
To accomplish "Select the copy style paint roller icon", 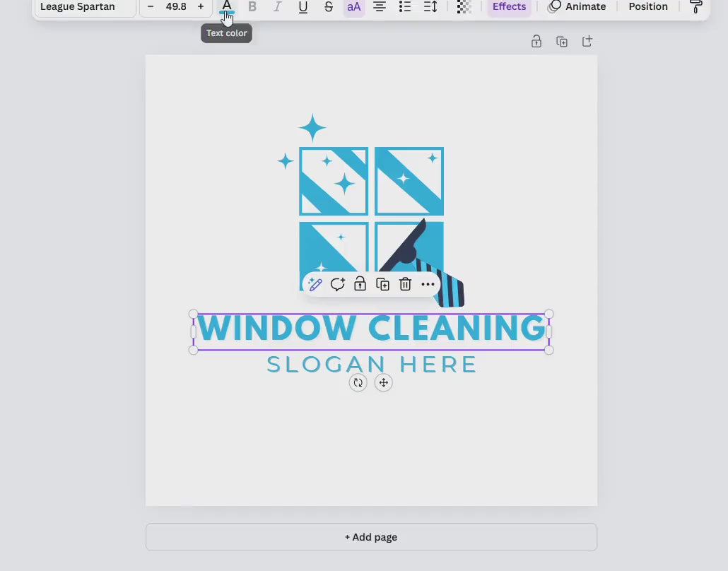I will 695,6.
